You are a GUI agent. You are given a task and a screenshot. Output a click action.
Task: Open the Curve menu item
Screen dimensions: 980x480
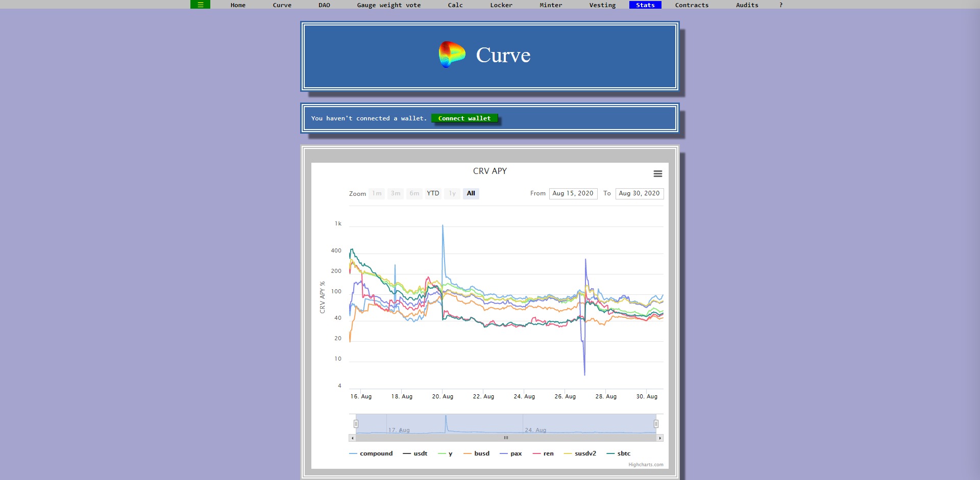(282, 5)
